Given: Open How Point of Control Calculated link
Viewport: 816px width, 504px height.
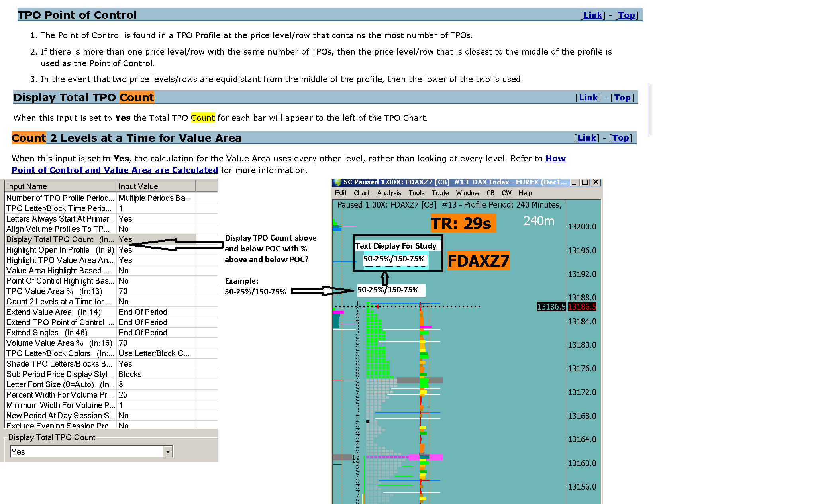Looking at the screenshot, I should pos(115,170).
